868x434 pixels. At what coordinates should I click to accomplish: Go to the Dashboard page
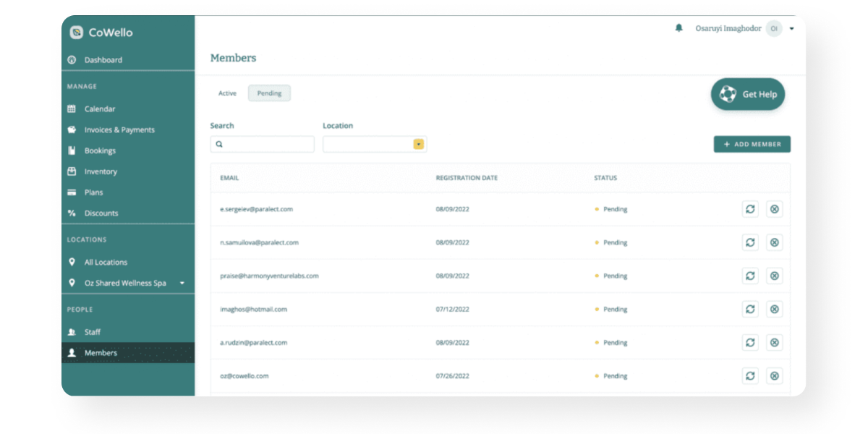click(103, 60)
